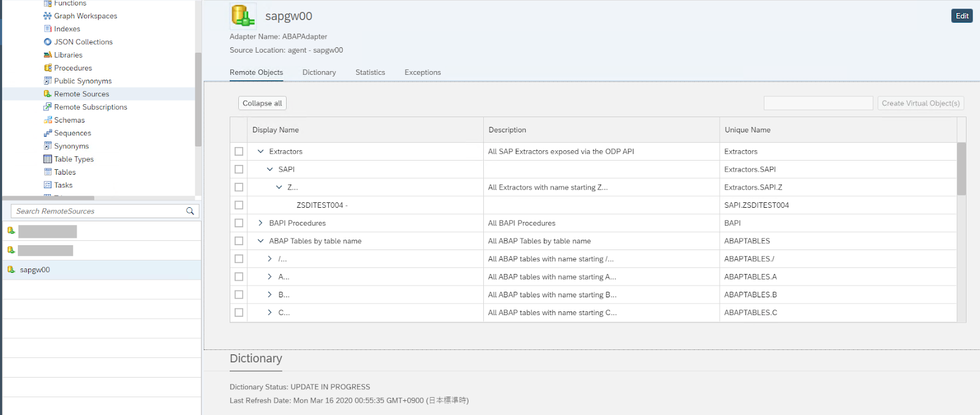Click the Public Synonyms icon
980x415 pixels.
(x=48, y=81)
